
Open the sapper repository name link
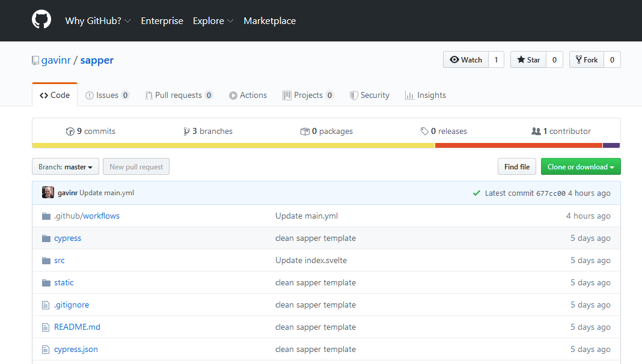tap(97, 61)
